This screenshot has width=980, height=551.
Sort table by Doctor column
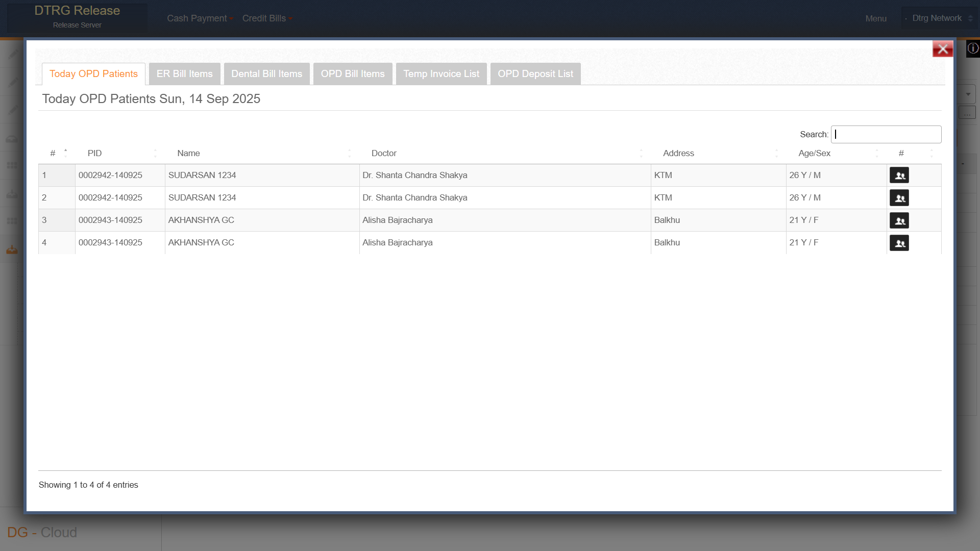[x=505, y=153]
